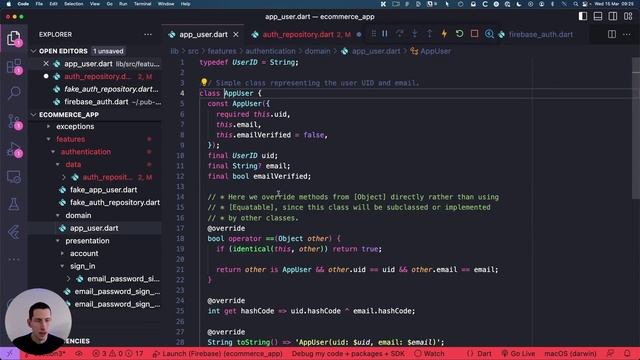
Task: Open the Search view in activity bar
Action: [x=14, y=93]
